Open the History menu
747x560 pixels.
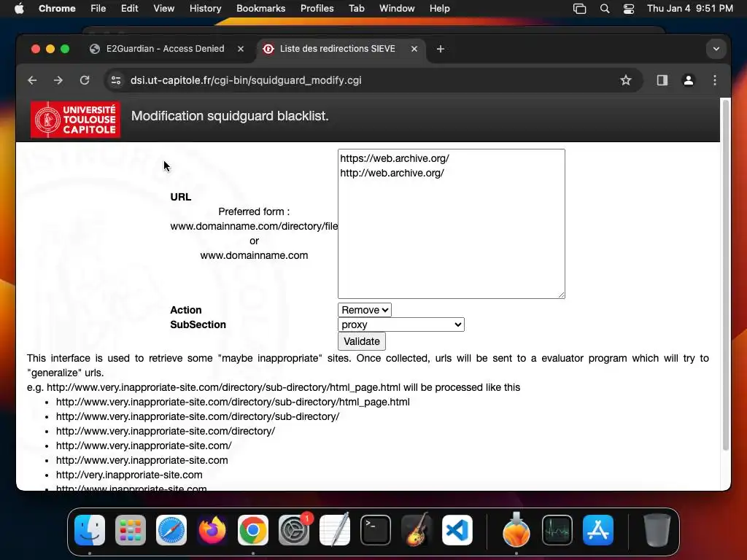(x=205, y=9)
